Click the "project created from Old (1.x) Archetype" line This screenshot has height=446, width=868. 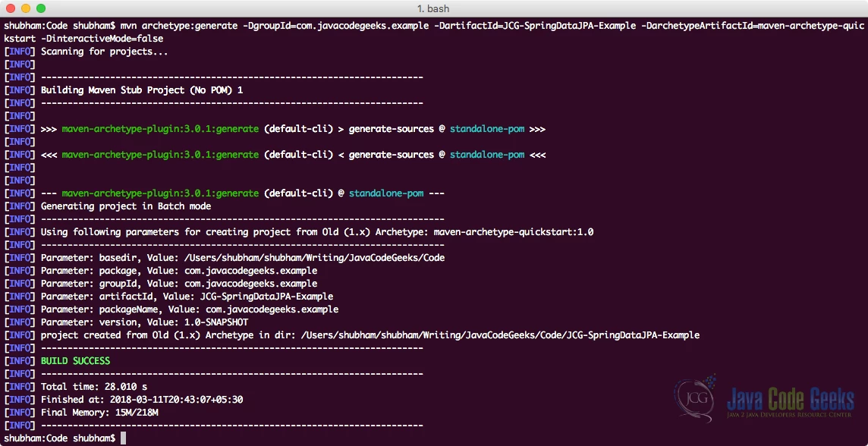[370, 335]
